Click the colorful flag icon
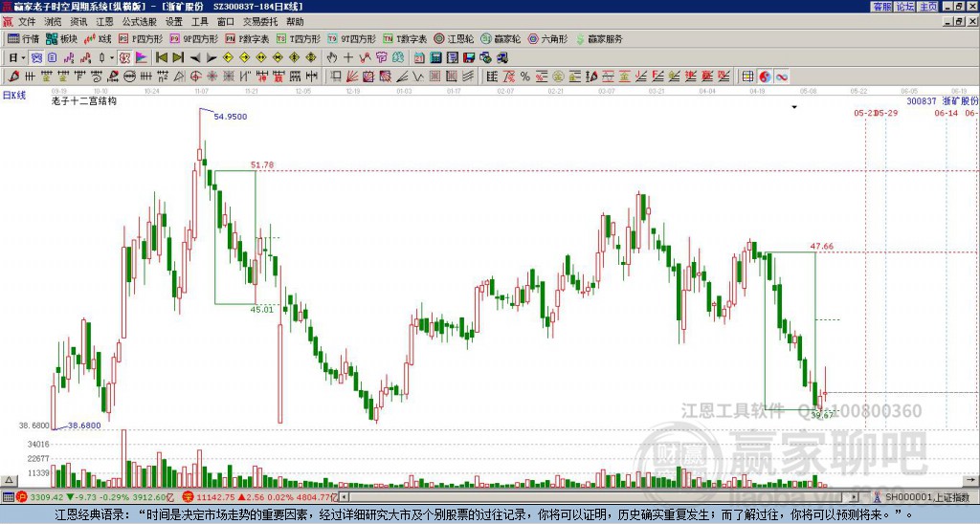Viewport: 980px width, 524px height. tap(142, 58)
